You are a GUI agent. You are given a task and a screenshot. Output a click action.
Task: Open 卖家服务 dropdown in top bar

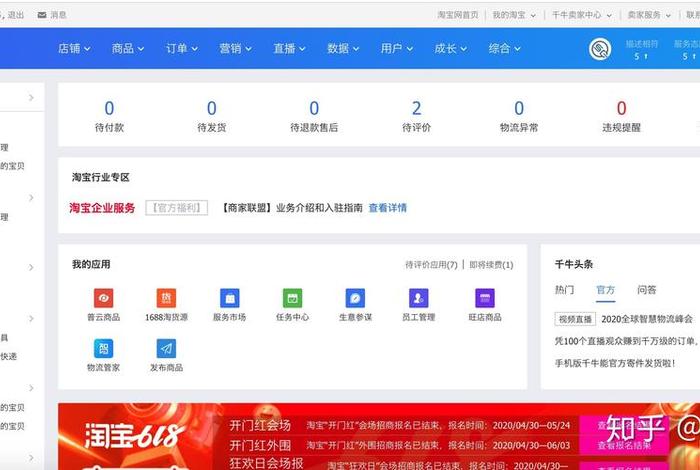(649, 15)
